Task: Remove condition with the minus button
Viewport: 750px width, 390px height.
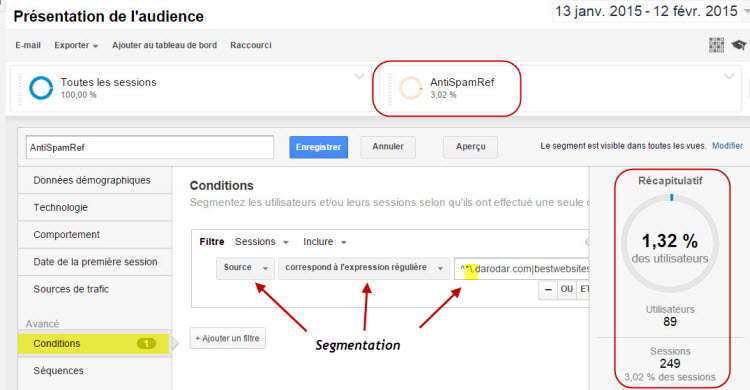Action: [548, 289]
